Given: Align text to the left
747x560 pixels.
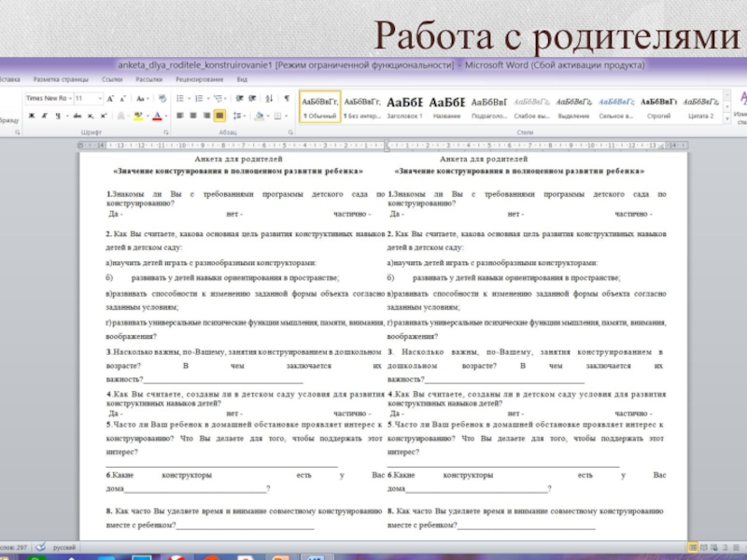Looking at the screenshot, I should (181, 116).
